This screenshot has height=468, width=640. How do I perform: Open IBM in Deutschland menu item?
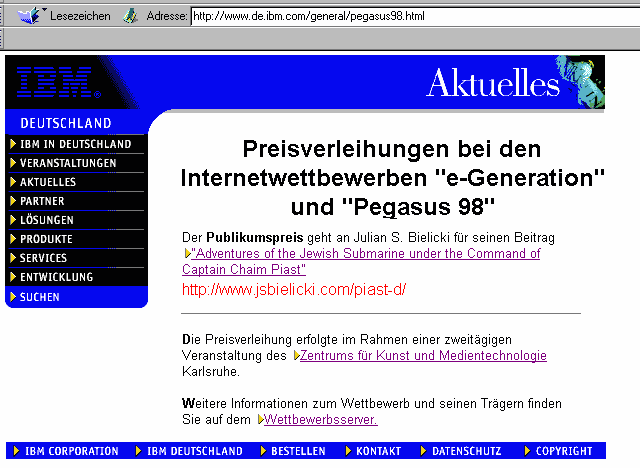coord(76,144)
